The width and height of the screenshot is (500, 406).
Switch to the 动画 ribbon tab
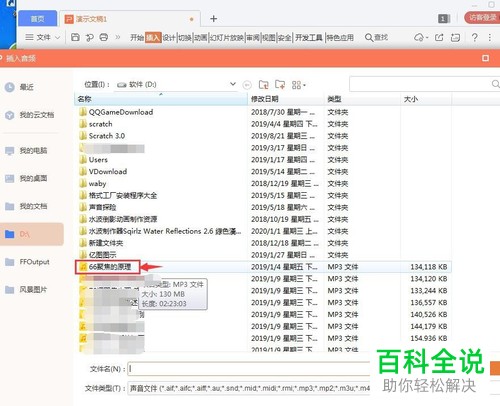201,38
